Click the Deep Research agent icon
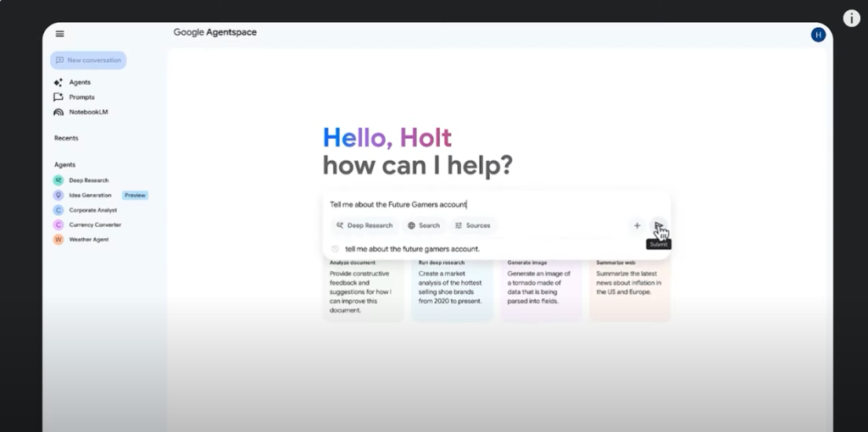 (x=58, y=180)
